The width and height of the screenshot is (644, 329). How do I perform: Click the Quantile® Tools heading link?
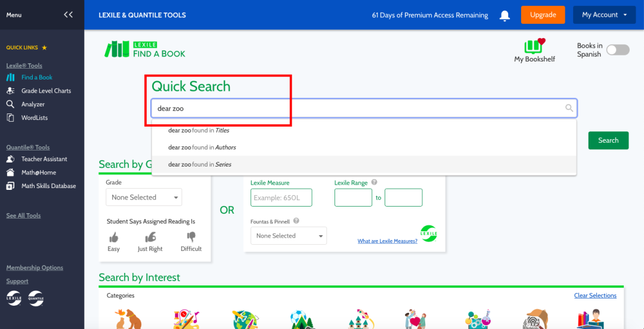[28, 147]
